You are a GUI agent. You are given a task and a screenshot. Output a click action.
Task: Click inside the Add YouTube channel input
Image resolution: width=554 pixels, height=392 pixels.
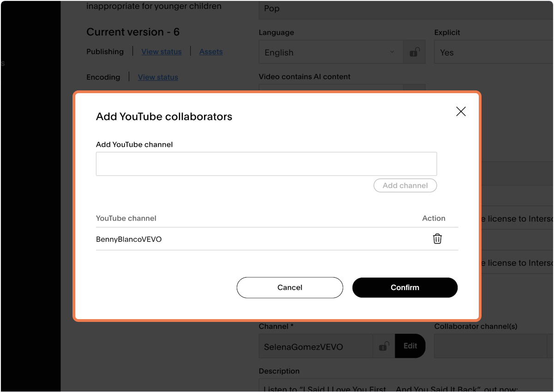[x=266, y=163]
